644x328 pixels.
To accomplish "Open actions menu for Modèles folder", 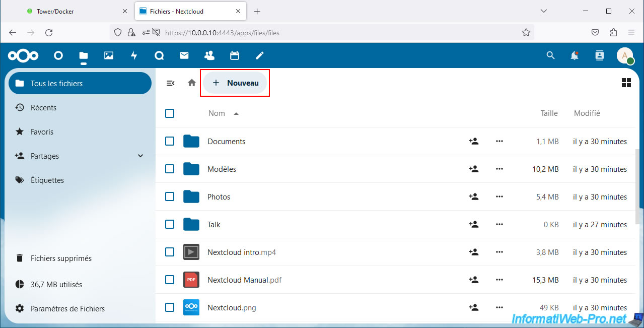I will pos(499,169).
